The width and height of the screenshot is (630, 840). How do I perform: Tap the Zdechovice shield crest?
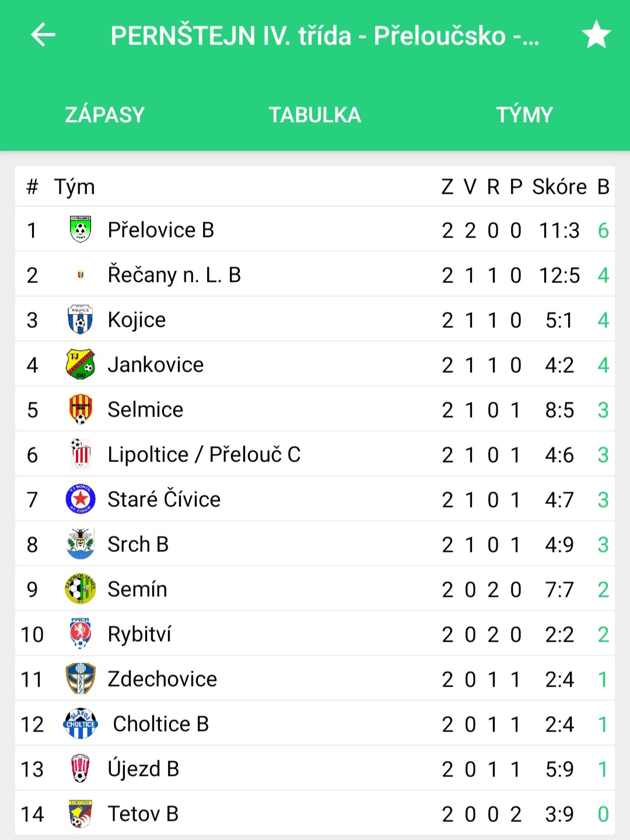click(x=80, y=679)
